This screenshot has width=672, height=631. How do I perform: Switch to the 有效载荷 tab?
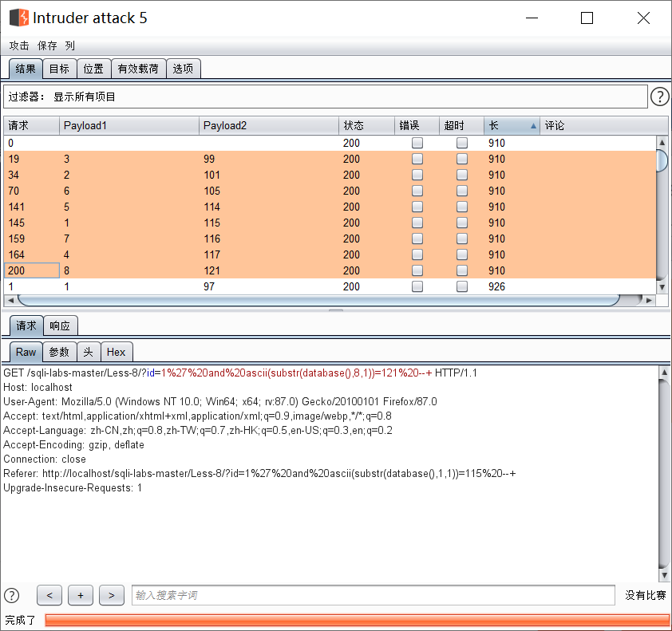tap(138, 69)
